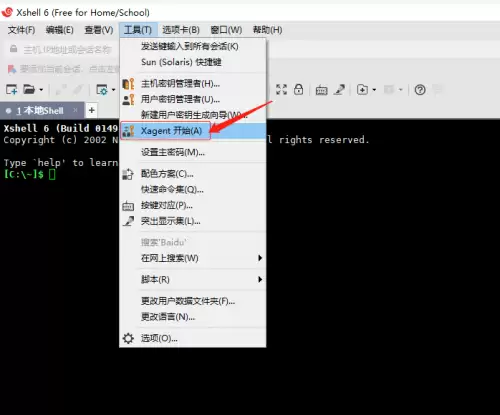The image size is (500, 415).
Task: Expand 在网上搜索(W) submenu arrow
Action: coord(260,258)
